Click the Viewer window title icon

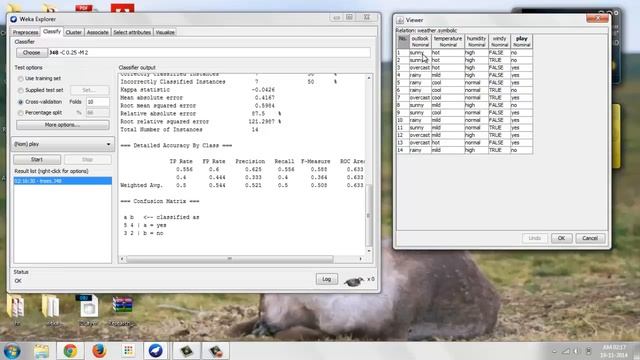click(400, 20)
